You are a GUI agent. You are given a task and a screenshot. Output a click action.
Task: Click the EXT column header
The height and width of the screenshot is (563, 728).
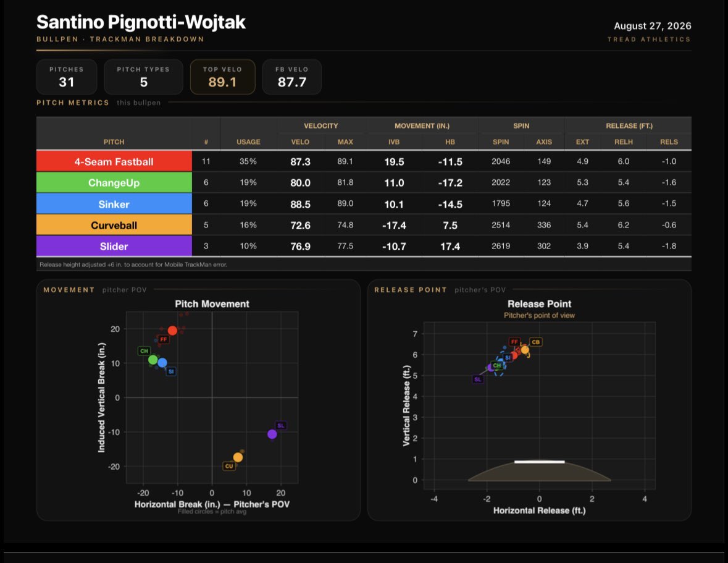pos(583,142)
